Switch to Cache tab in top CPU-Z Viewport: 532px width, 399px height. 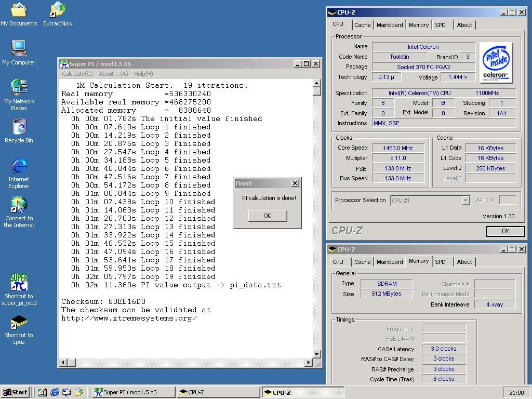click(362, 25)
